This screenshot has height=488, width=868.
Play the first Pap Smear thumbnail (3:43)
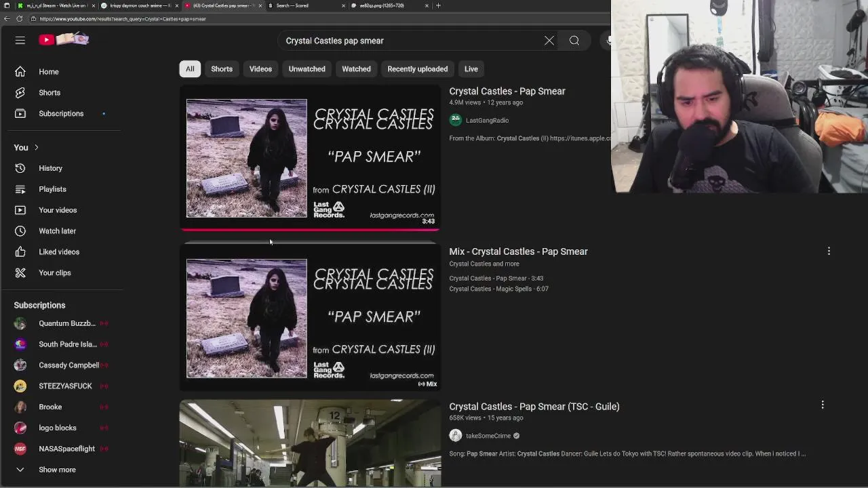tap(311, 158)
